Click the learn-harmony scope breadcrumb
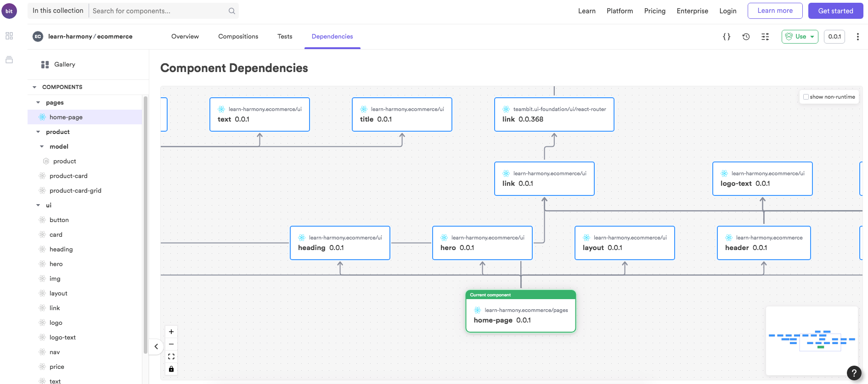Screen dimensions: 868x384 (x=70, y=37)
